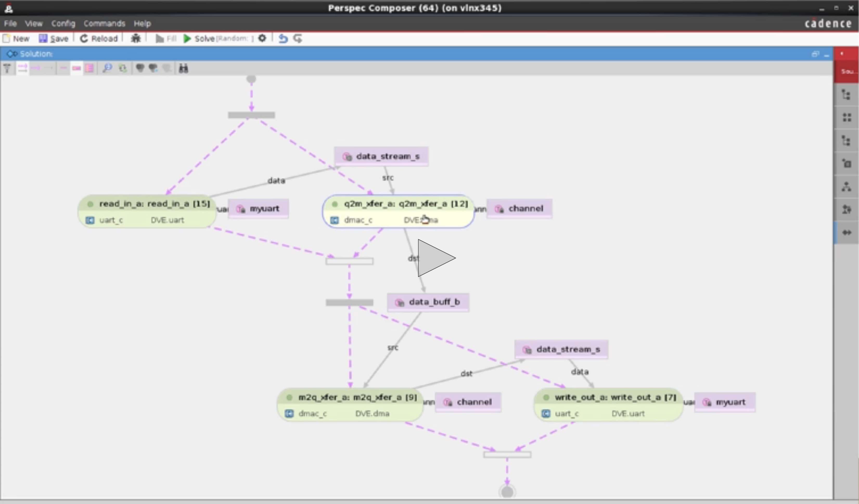Image resolution: width=859 pixels, height=504 pixels.
Task: Click the New button
Action: point(16,38)
